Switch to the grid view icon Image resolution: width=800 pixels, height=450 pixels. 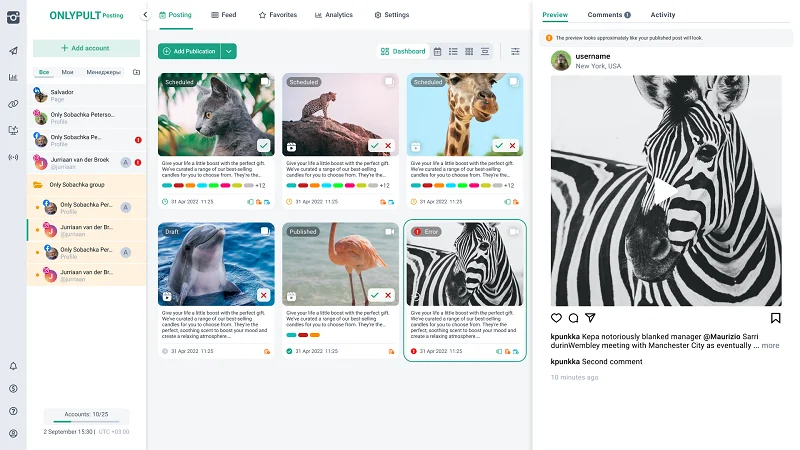coord(469,51)
